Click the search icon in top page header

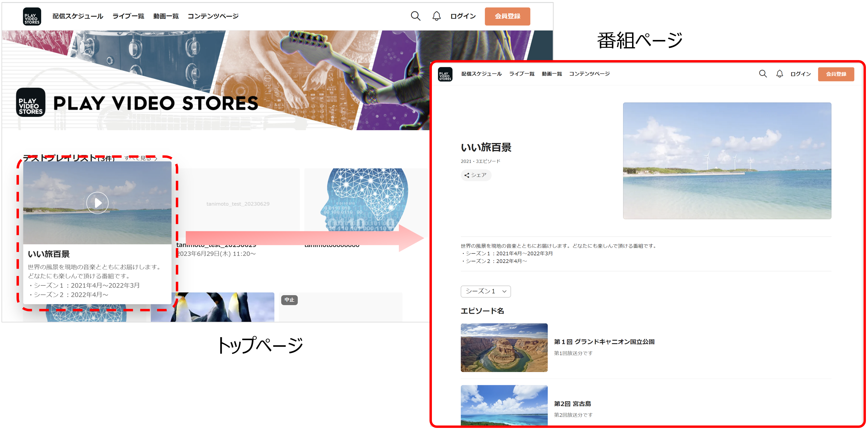(415, 16)
